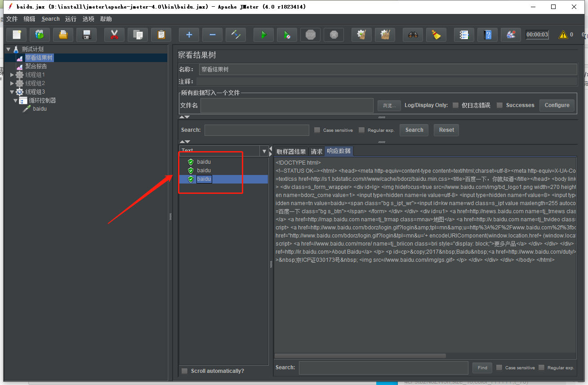The image size is (588, 385).
Task: Click the bottom Search field beside Find
Action: pos(383,368)
